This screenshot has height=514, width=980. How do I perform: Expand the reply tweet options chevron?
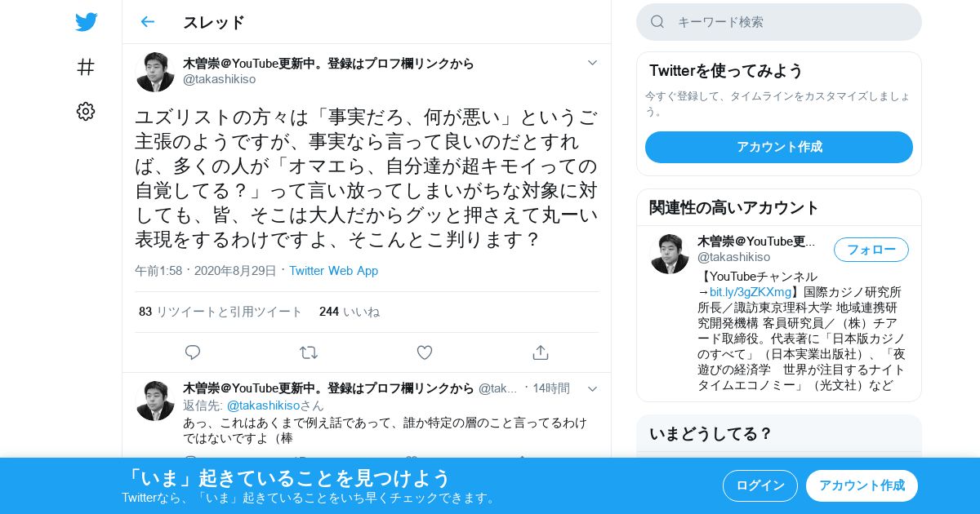(x=593, y=388)
